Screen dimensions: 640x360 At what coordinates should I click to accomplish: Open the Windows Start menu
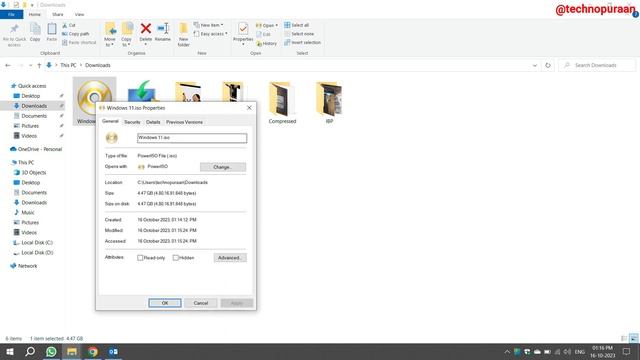point(10,351)
